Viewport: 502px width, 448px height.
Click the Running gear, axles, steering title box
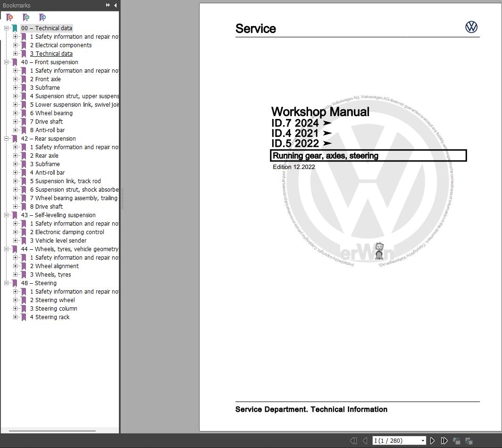368,156
